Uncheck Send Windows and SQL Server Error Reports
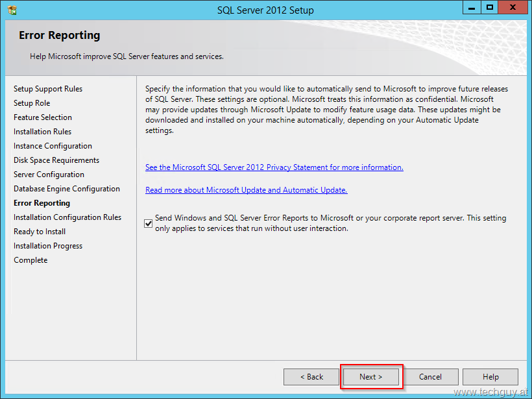The width and height of the screenshot is (532, 399). pos(149,224)
